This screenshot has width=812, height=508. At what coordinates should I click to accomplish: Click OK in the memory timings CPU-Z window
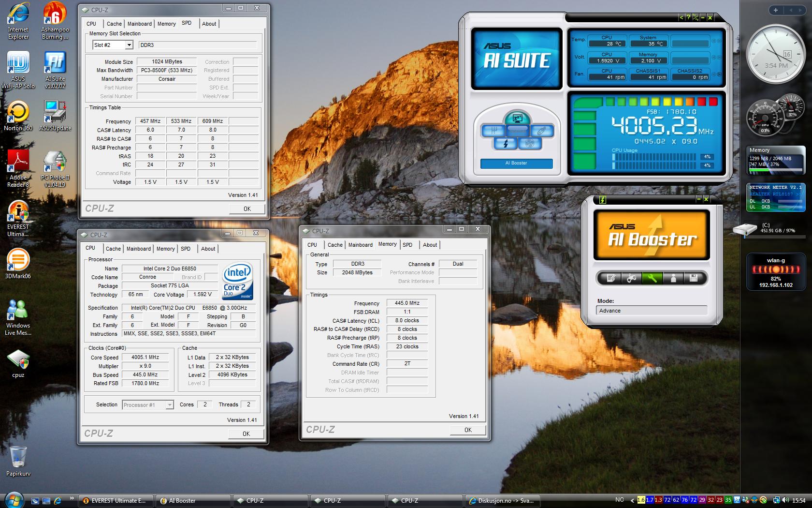[468, 430]
